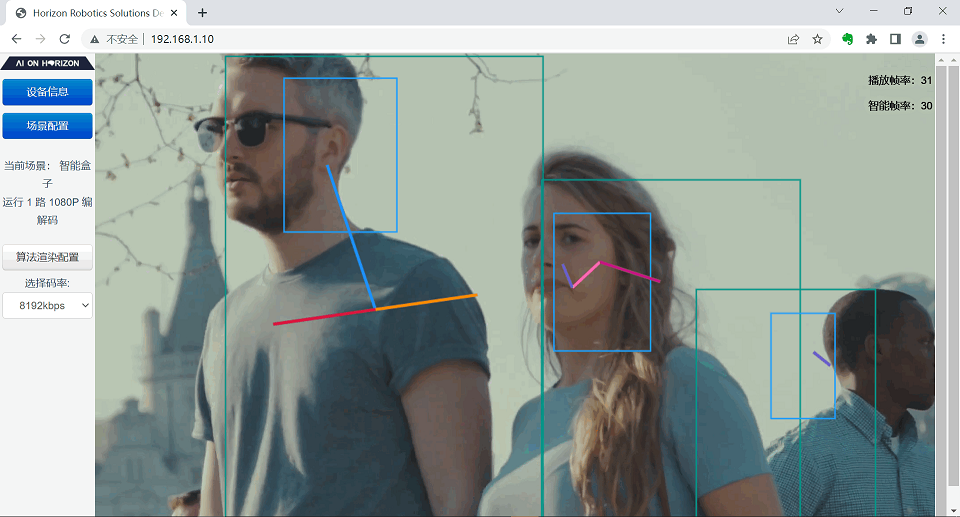Go forward to the next page
960x517 pixels.
pos(40,39)
